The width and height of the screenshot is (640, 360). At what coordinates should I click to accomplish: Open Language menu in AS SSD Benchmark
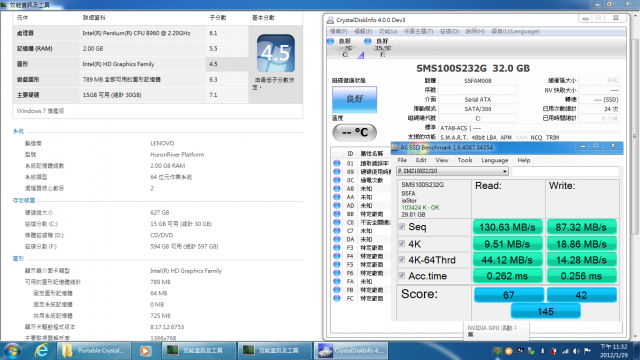495,160
